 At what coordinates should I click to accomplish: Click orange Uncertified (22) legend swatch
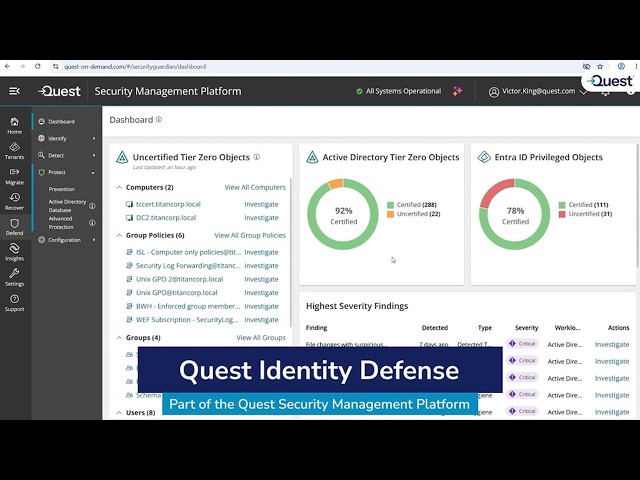point(391,214)
